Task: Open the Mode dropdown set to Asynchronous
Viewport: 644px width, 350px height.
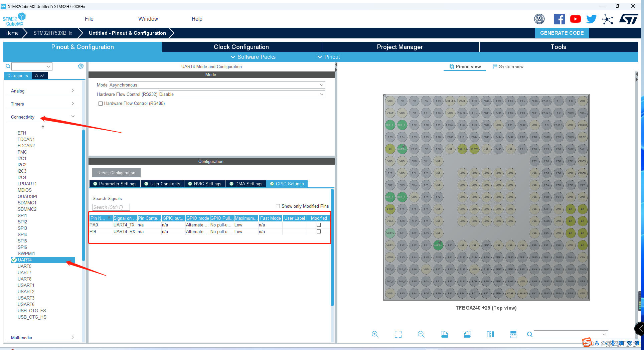Action: (217, 85)
